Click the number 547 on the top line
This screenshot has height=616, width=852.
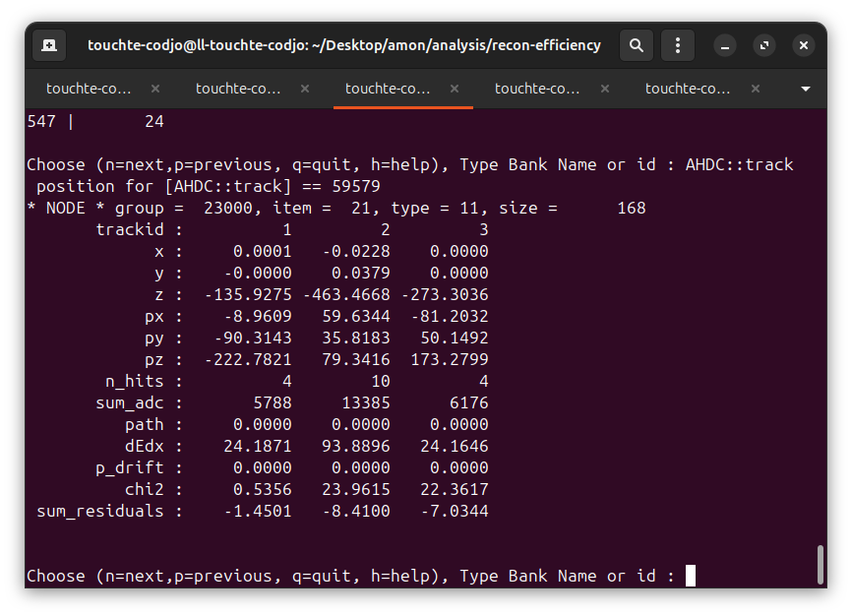pyautogui.click(x=41, y=121)
